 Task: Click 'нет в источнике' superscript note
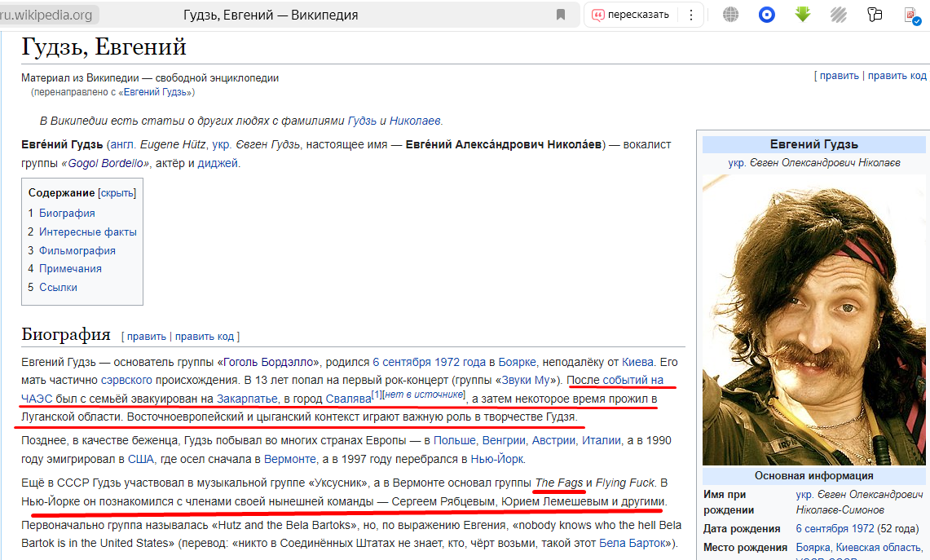tap(424, 395)
